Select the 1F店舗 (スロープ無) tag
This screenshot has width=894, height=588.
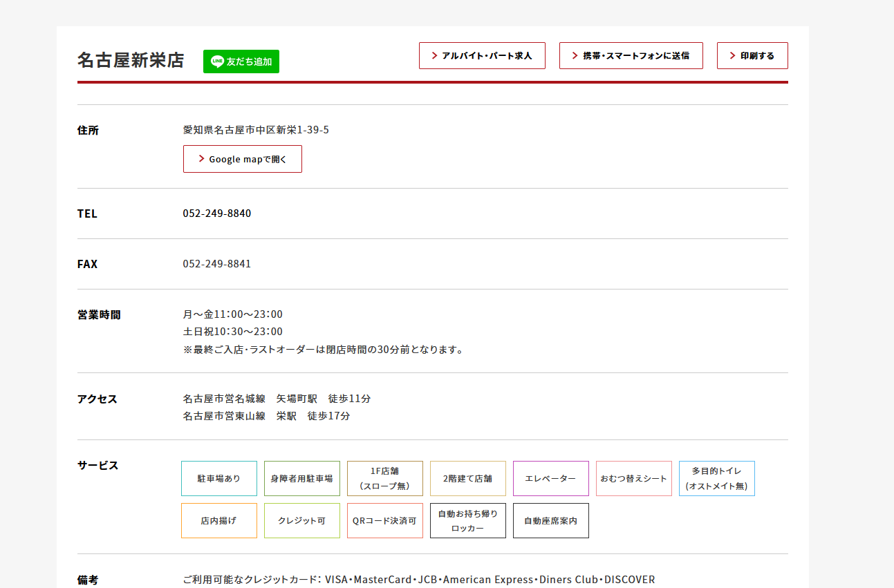click(385, 479)
